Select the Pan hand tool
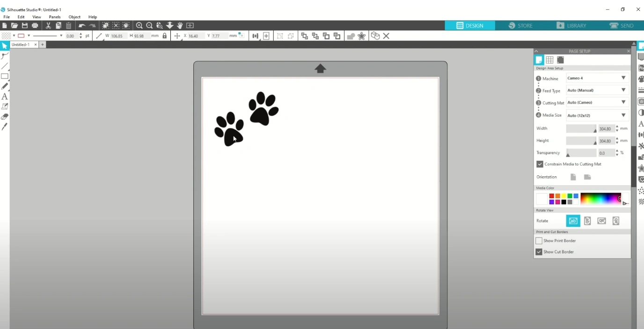Viewport: 644px width, 329px height. point(180,25)
